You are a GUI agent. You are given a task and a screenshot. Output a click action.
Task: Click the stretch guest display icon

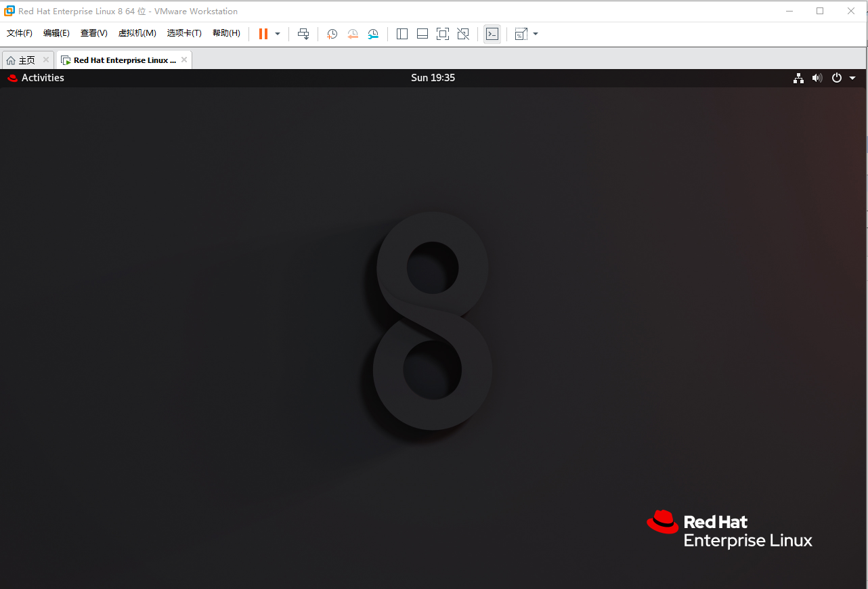point(521,34)
